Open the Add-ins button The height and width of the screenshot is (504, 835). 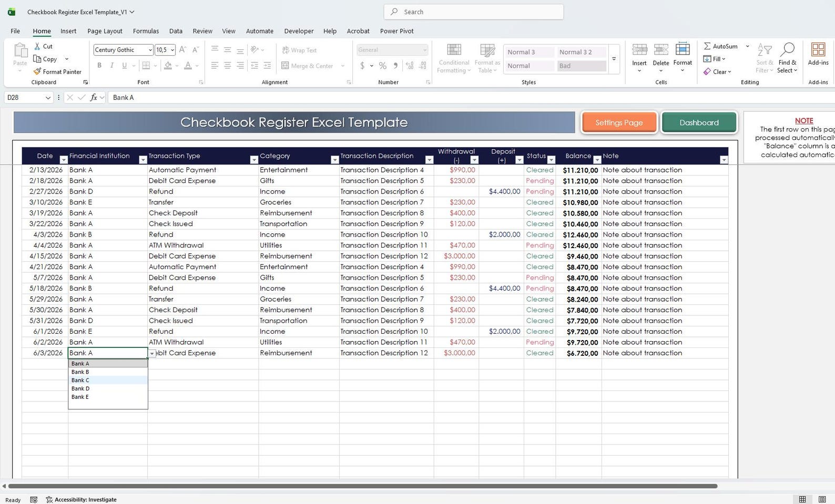818,54
